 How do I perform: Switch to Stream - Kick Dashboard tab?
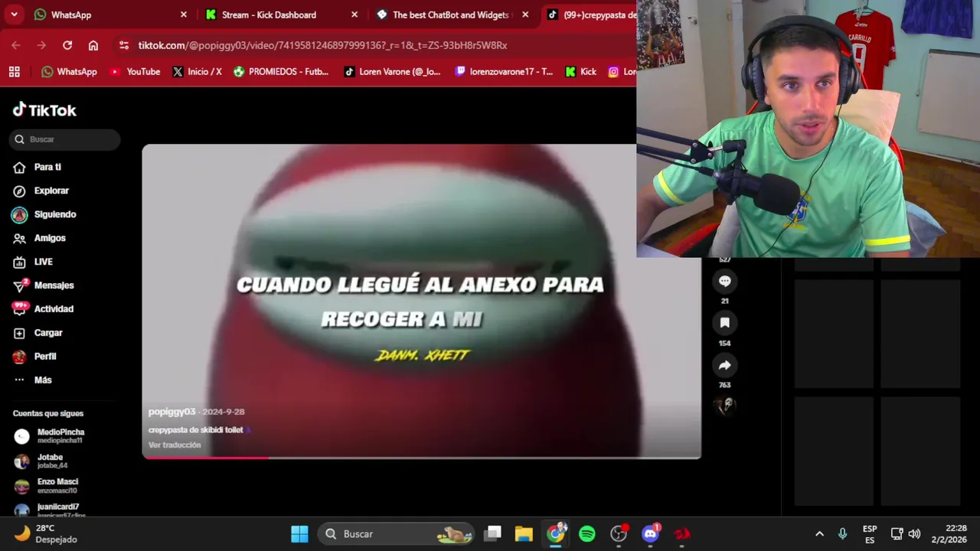click(281, 15)
